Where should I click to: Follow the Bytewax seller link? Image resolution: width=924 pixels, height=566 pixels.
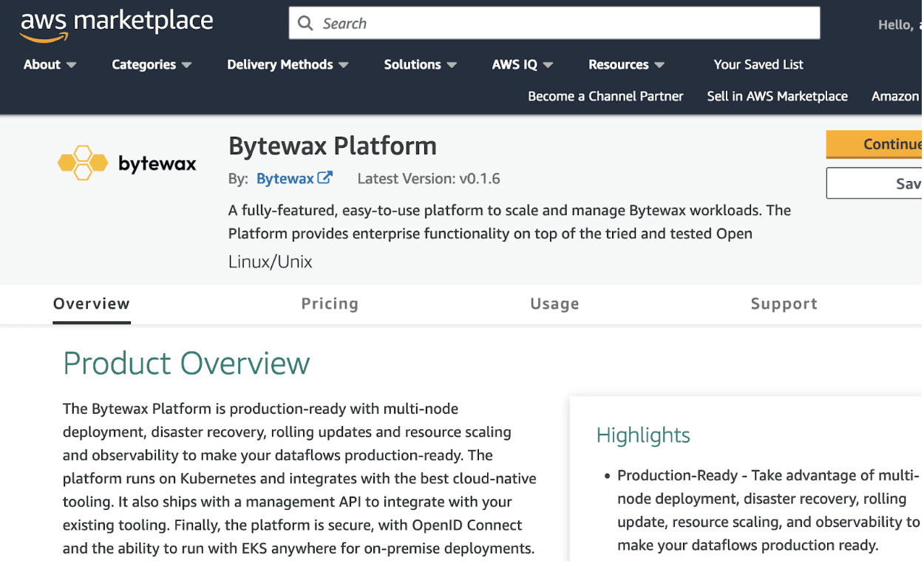287,178
